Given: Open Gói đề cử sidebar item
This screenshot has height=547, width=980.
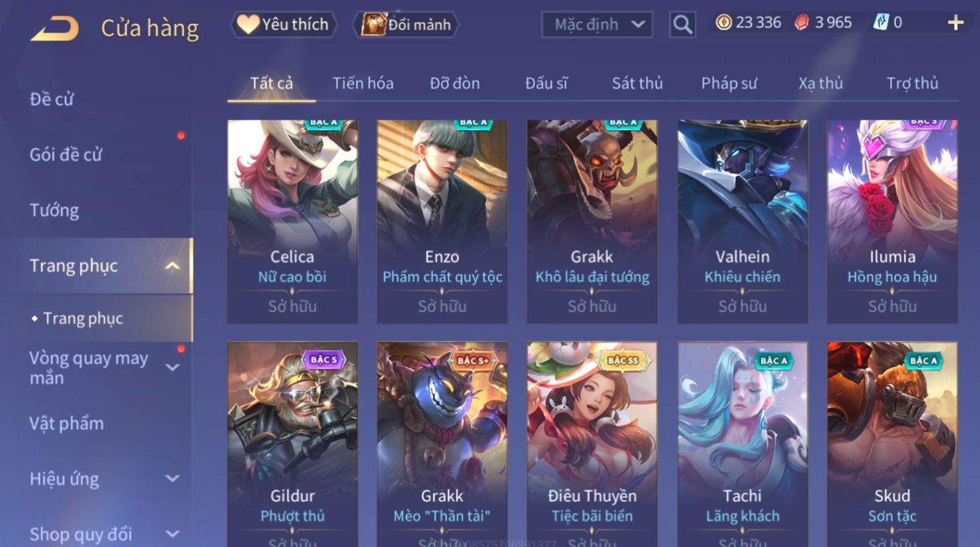Looking at the screenshot, I should click(66, 155).
